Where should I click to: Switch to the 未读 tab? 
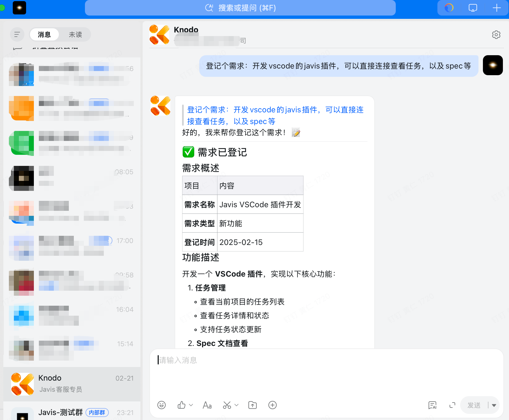click(75, 34)
